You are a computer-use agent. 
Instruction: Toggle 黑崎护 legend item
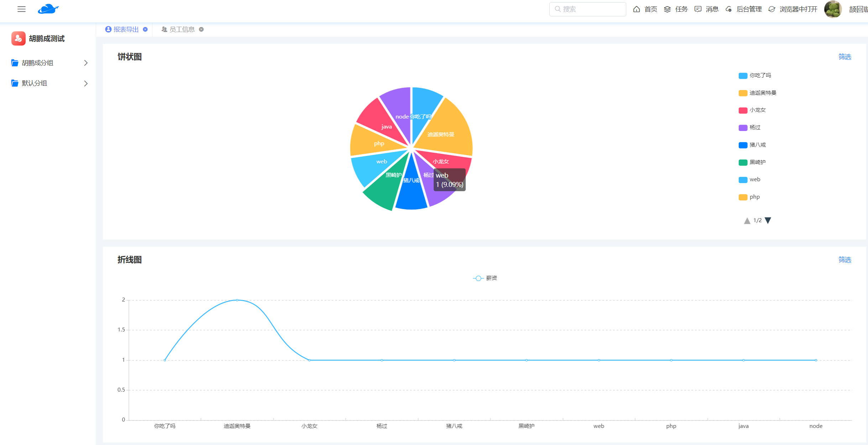click(x=752, y=162)
